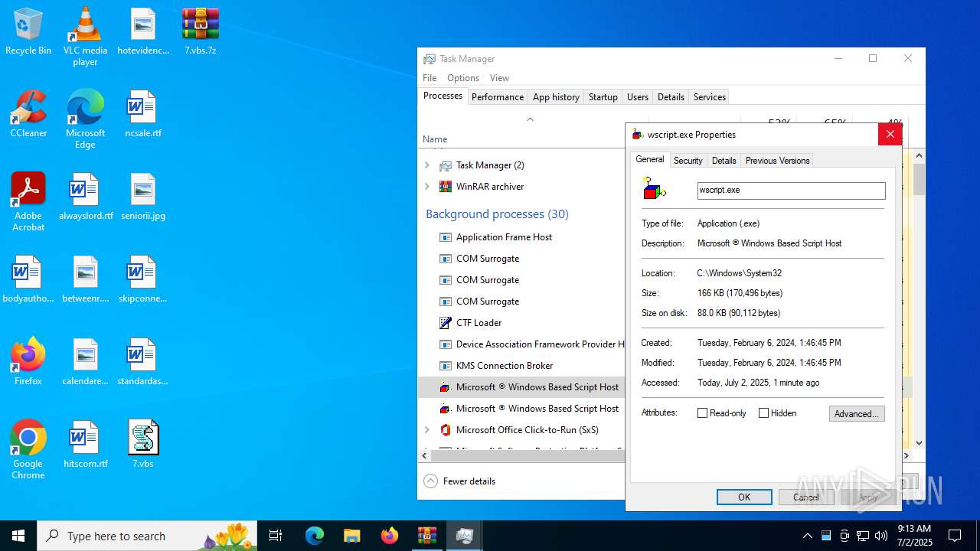Image resolution: width=980 pixels, height=551 pixels.
Task: Open Firefox from the taskbar
Action: [390, 536]
